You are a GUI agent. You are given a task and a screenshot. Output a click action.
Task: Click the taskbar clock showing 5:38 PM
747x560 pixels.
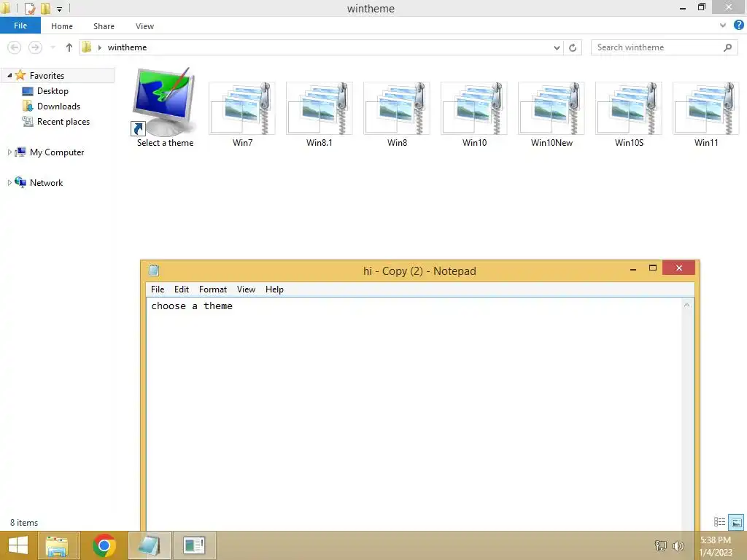coord(716,545)
